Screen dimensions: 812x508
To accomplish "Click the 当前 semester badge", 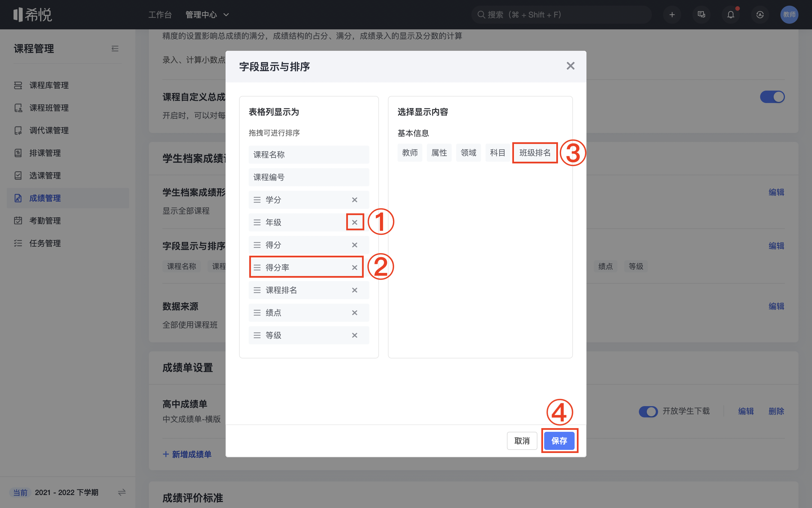I will pyautogui.click(x=20, y=492).
